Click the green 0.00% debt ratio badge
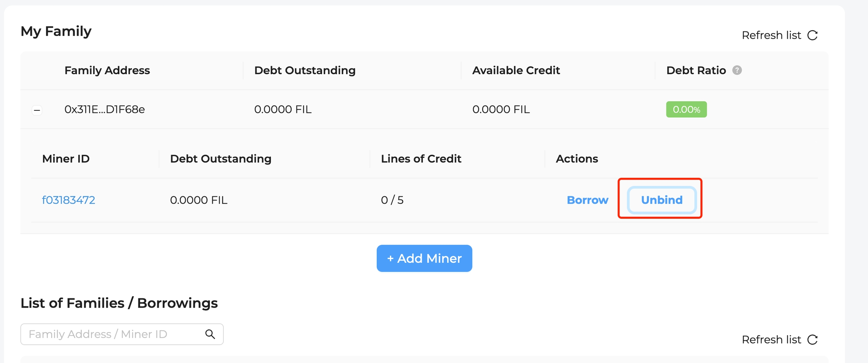The image size is (868, 363). (x=686, y=110)
